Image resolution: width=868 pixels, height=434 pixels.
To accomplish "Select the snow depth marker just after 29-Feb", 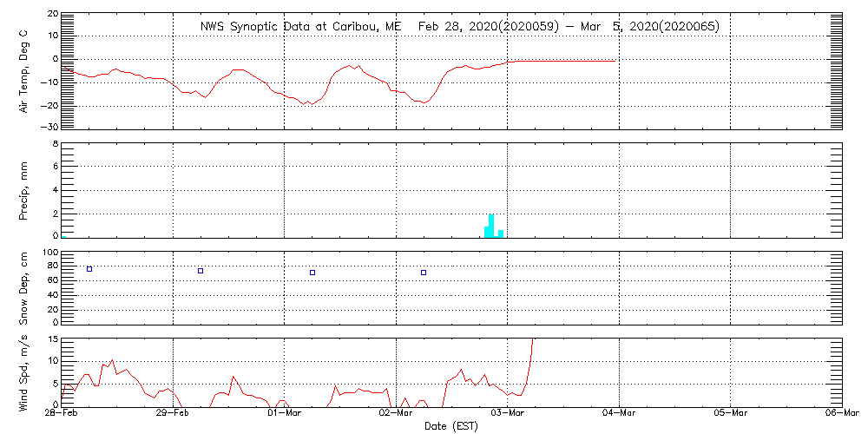I will coord(201,271).
